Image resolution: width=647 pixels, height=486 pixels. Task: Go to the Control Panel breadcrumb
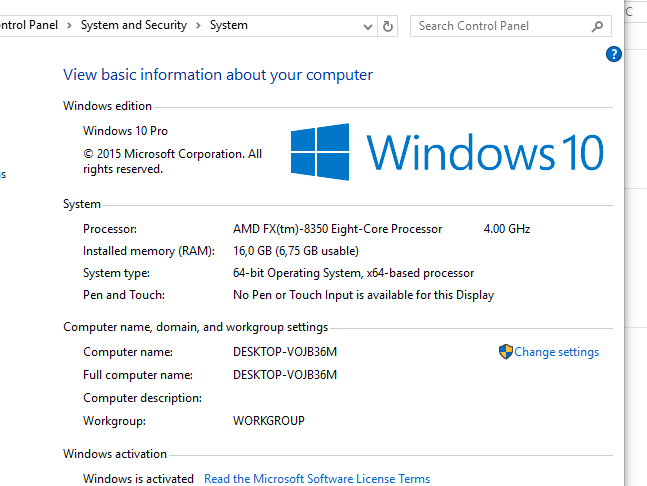(x=28, y=25)
